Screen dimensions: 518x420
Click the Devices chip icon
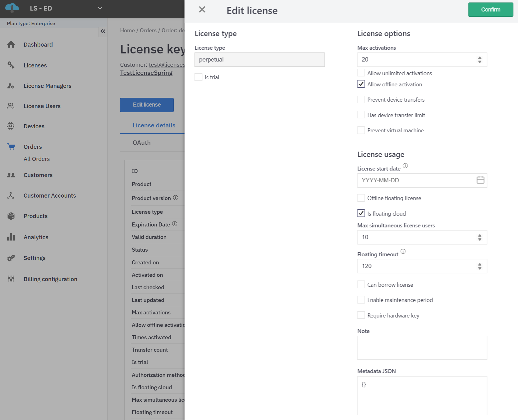[11, 126]
